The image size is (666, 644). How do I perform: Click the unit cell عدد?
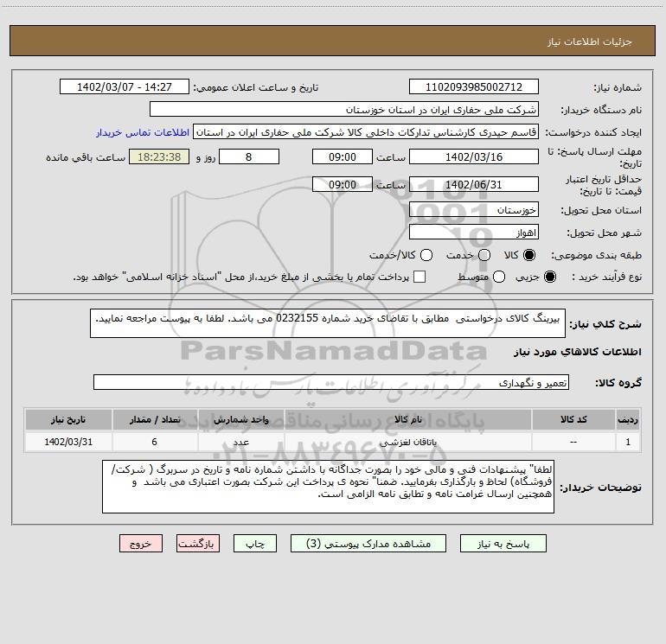(x=240, y=442)
